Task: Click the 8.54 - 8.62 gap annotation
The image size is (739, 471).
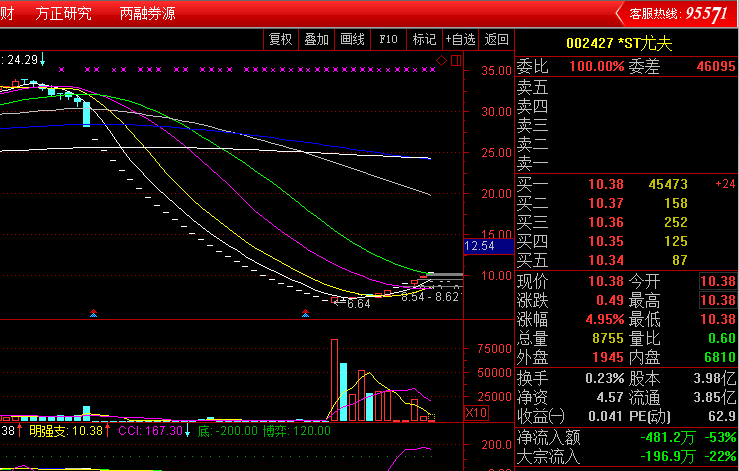Action: pyautogui.click(x=429, y=297)
